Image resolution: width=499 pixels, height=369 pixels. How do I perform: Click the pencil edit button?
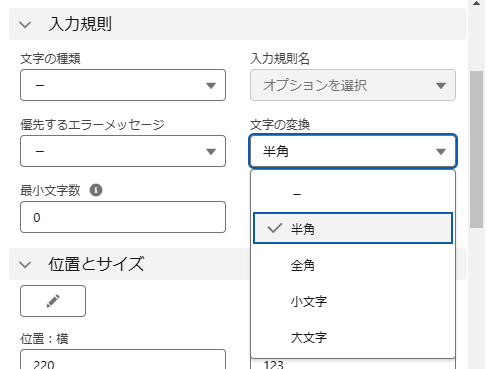(53, 301)
